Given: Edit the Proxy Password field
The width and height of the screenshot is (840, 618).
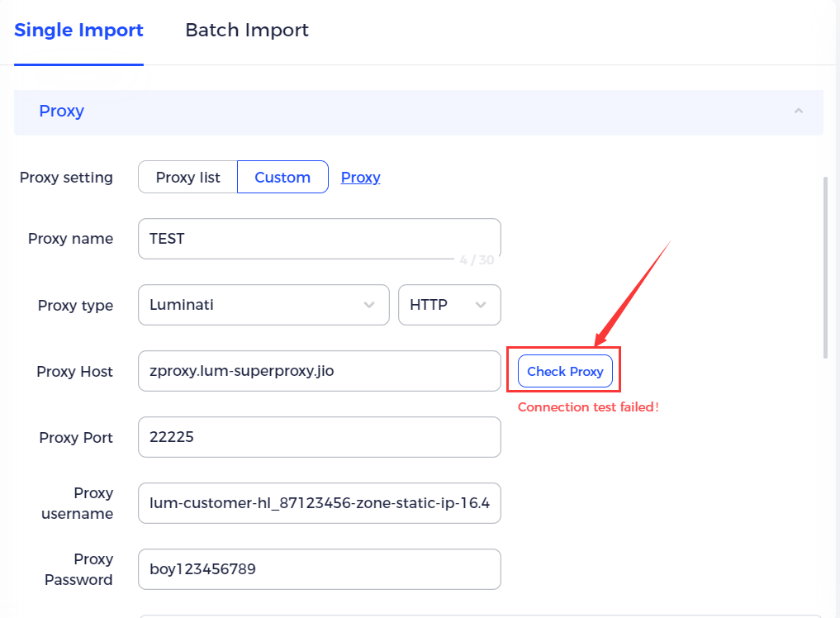Looking at the screenshot, I should coord(320,569).
